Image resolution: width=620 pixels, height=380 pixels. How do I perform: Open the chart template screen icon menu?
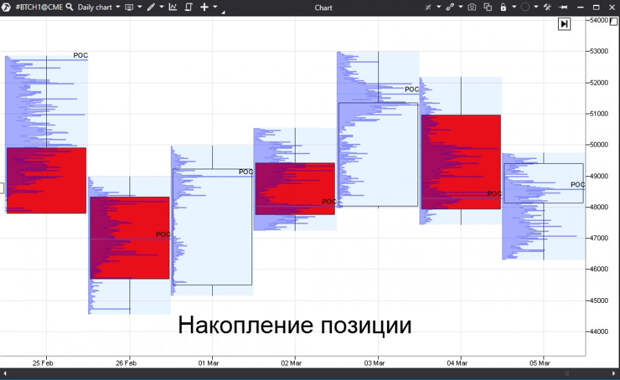(x=129, y=7)
